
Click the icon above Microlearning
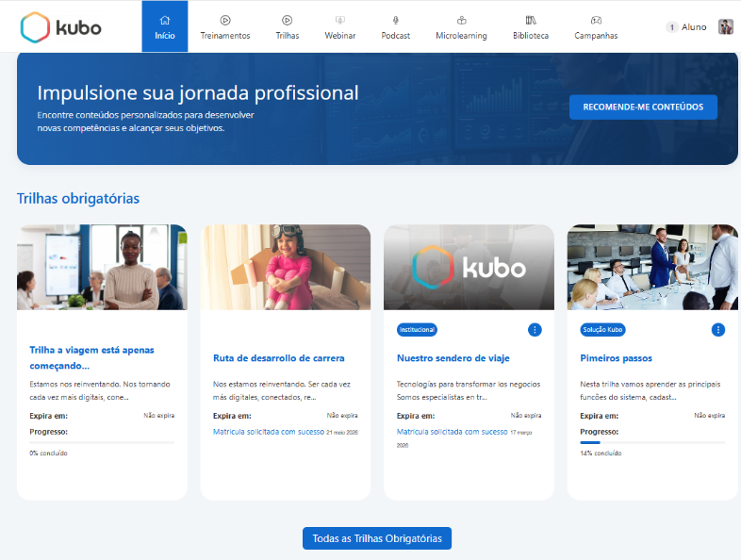click(461, 21)
